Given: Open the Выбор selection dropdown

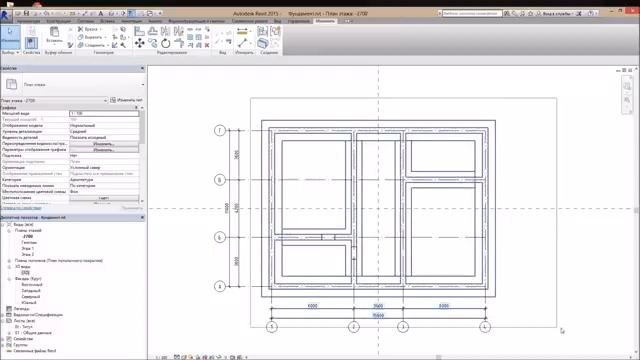Looking at the screenshot, I should pyautogui.click(x=10, y=52).
